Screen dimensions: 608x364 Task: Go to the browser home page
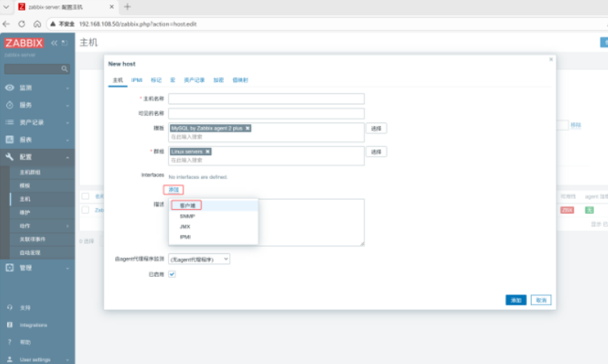point(37,24)
